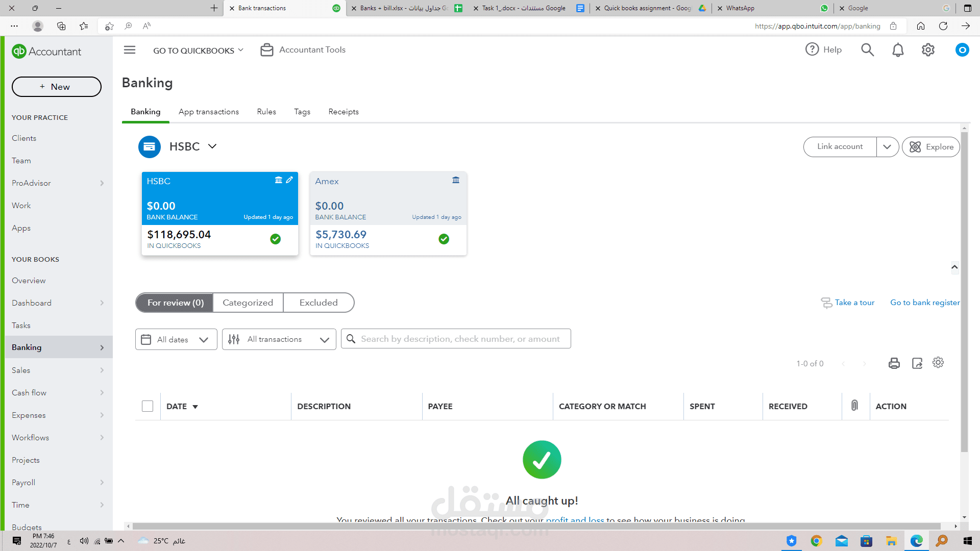Click the attachment paperclip column icon
Image resolution: width=980 pixels, height=551 pixels.
tap(854, 406)
